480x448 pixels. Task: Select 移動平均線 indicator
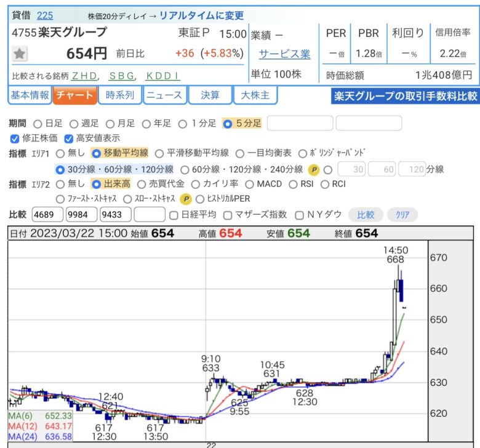(96, 153)
